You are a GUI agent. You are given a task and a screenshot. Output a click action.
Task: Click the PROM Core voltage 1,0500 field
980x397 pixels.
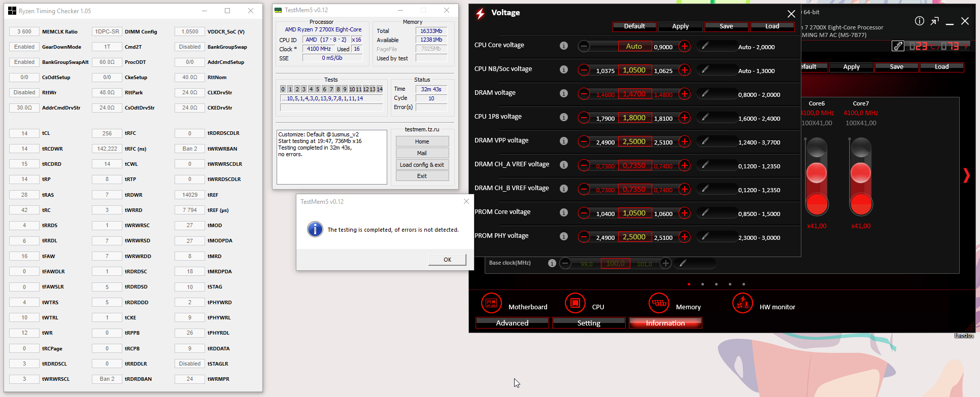click(x=634, y=213)
